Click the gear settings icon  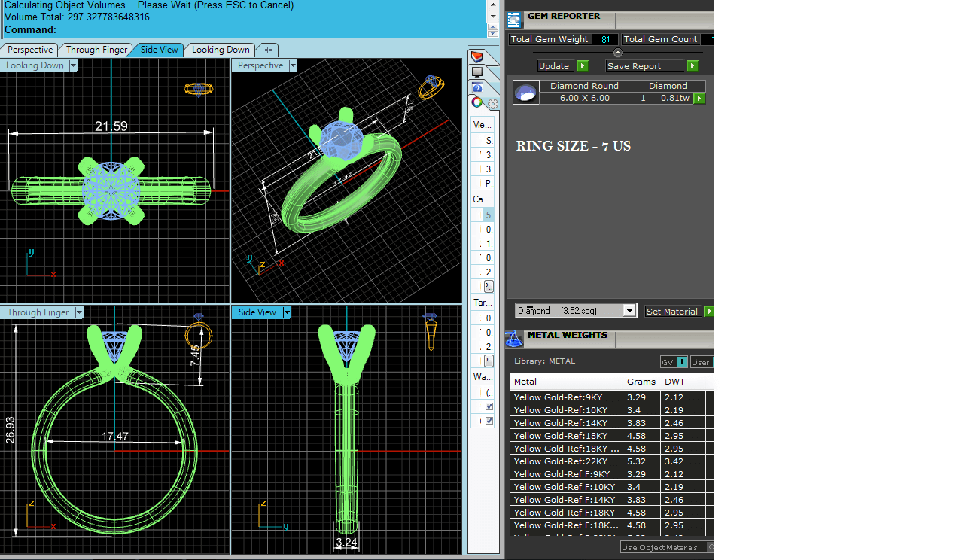click(x=492, y=104)
